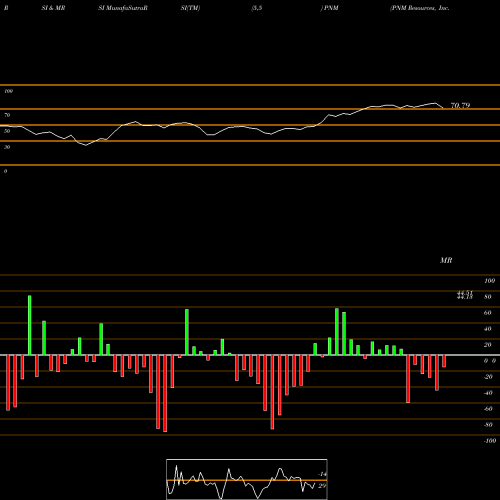Click the '(PNM Resources, Inc.' title text

(420, 8)
